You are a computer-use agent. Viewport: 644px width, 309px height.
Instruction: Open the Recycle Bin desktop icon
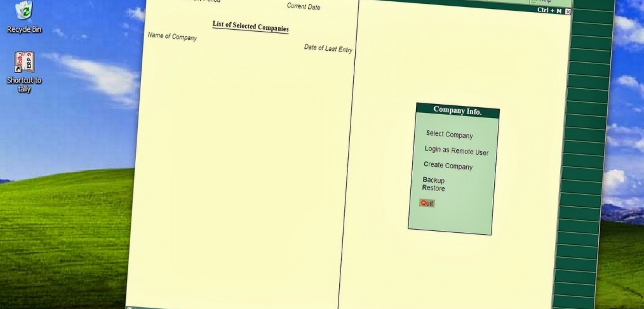pyautogui.click(x=24, y=17)
